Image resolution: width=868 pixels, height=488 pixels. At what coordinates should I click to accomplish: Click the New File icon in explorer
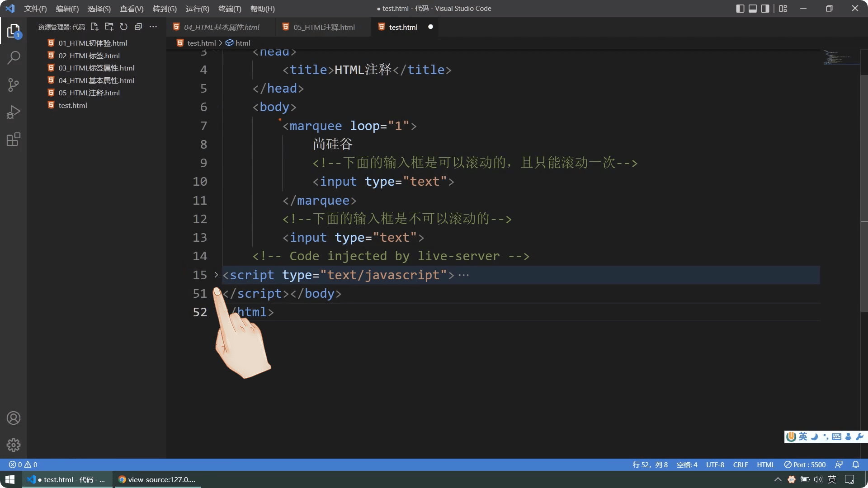coord(94,27)
